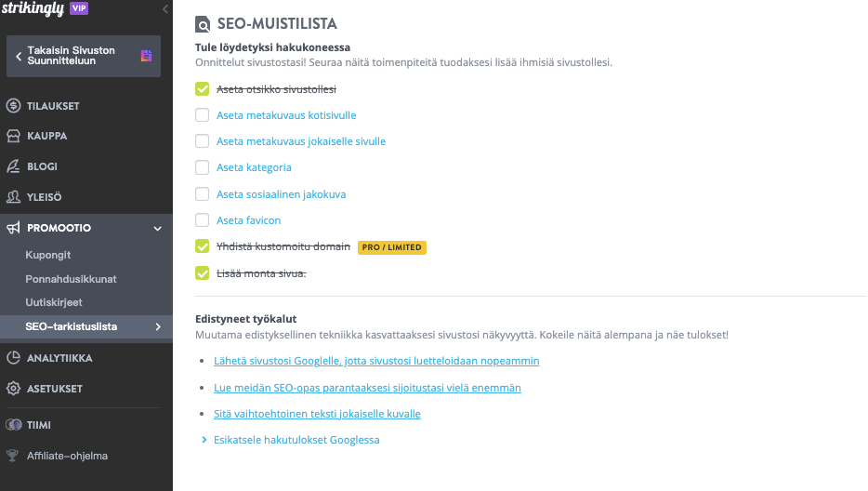
Task: Open Lähetä sivustosi Googlelle link
Action: (x=376, y=361)
